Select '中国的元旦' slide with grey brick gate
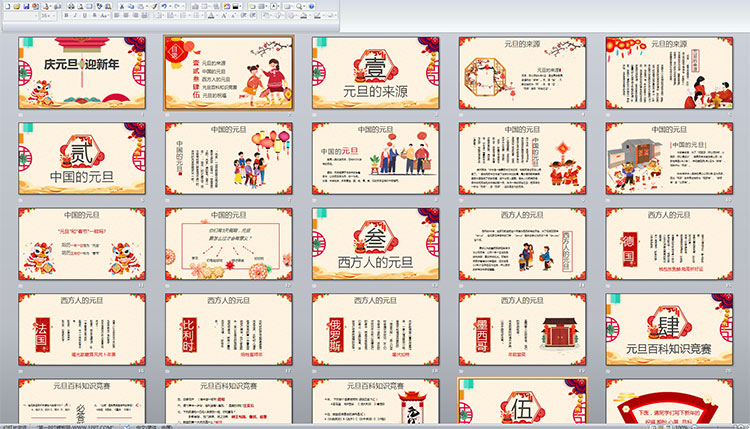 point(669,158)
